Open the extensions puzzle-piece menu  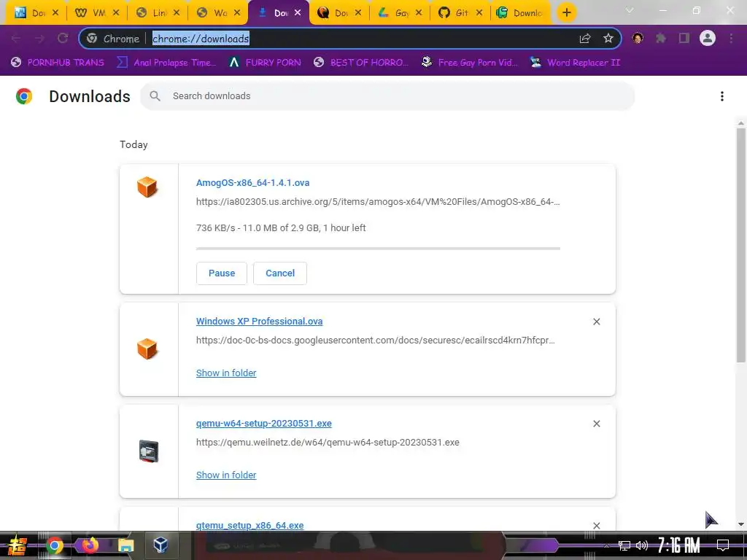pos(661,38)
